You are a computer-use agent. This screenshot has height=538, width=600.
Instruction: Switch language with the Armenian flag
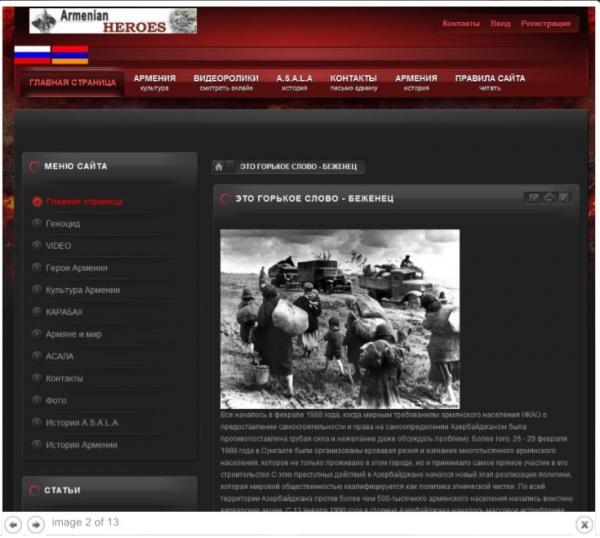click(70, 54)
